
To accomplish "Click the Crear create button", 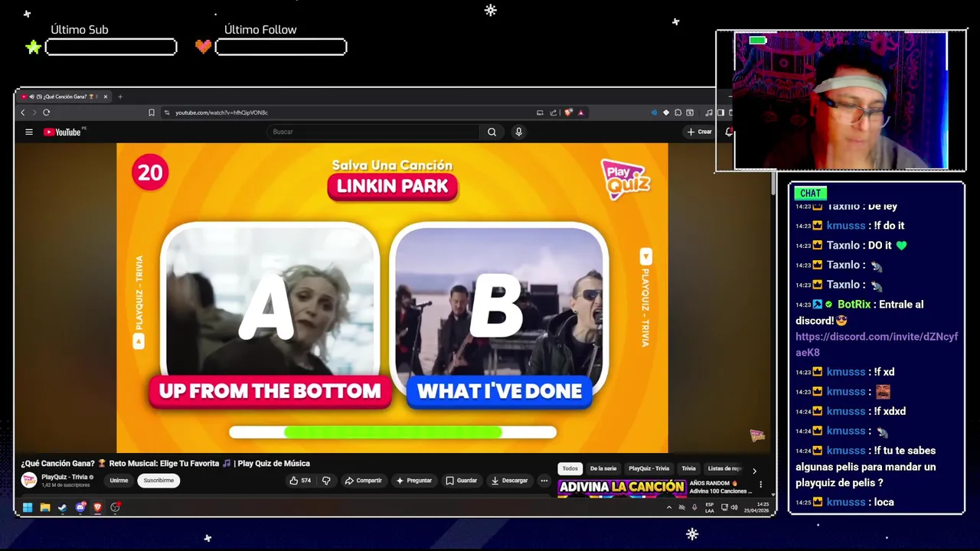I will click(700, 132).
